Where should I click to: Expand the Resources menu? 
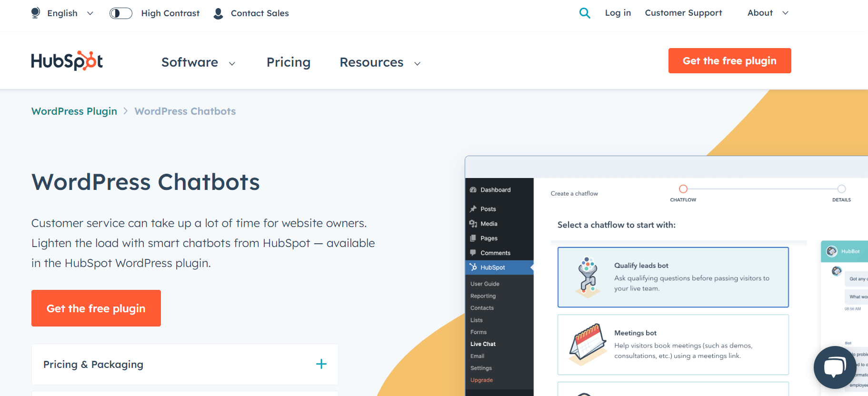tap(380, 62)
